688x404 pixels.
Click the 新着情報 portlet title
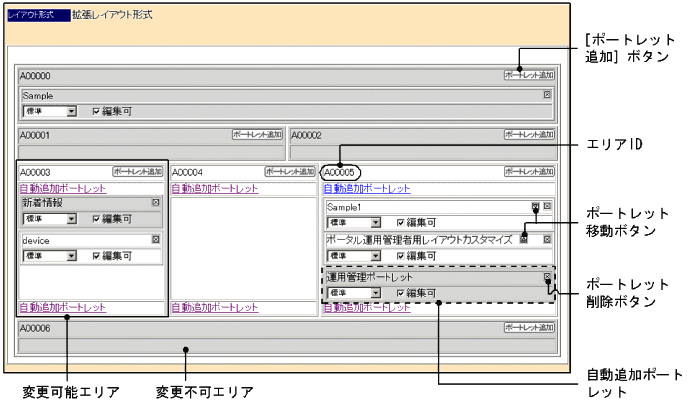click(x=43, y=203)
